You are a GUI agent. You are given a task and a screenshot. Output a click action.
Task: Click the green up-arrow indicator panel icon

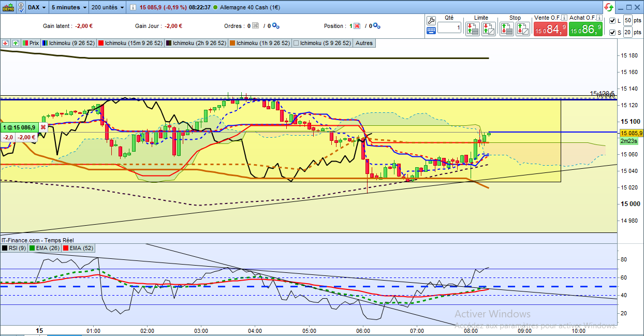pos(16,43)
